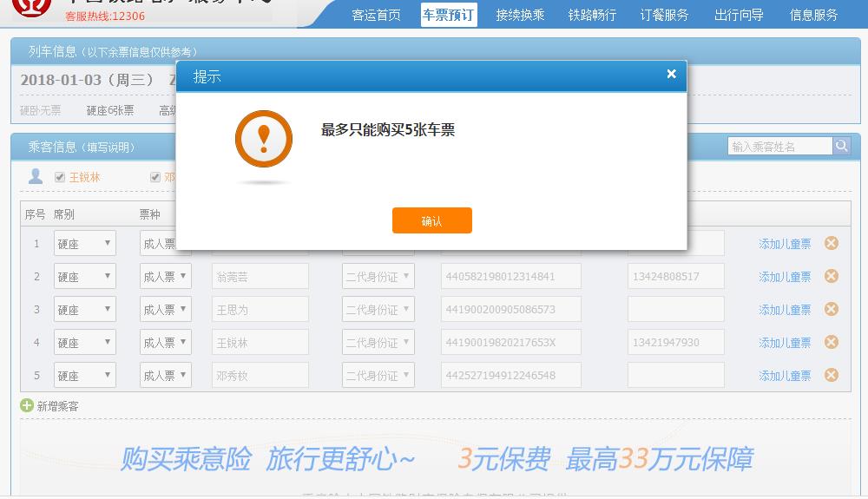
Task: Open ticket type dropdown in row 3
Action: coord(166,309)
